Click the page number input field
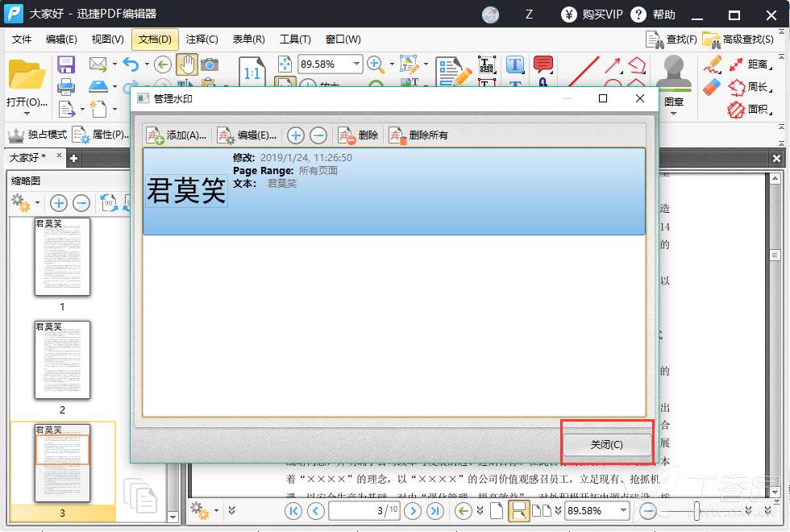This screenshot has height=532, width=790. (364, 511)
